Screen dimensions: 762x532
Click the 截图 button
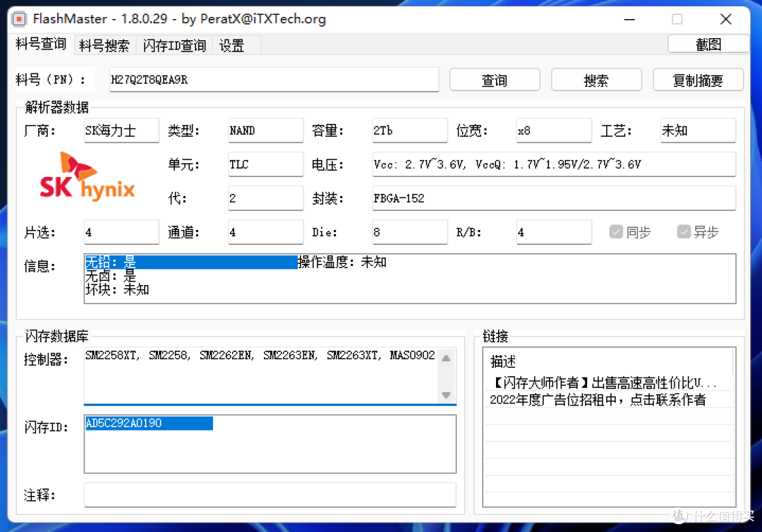[x=708, y=43]
